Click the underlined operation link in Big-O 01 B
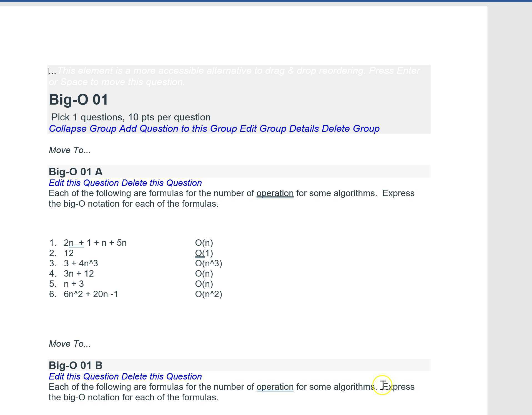 click(x=275, y=386)
